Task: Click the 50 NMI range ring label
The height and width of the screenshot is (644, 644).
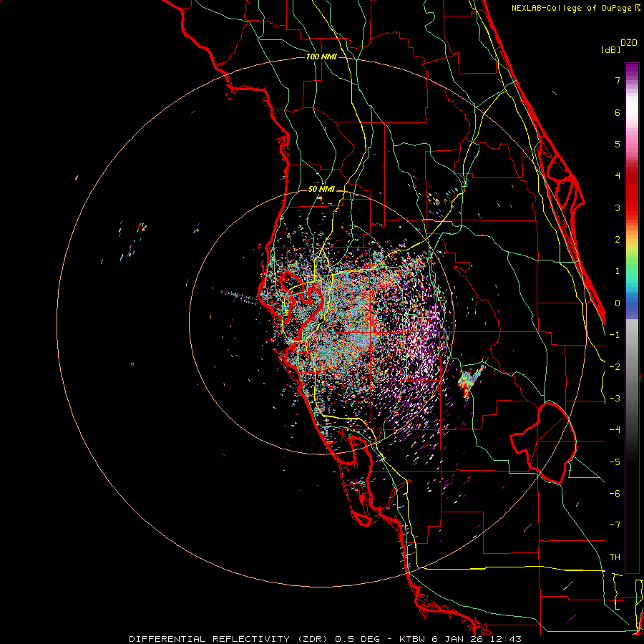Action: 321,189
